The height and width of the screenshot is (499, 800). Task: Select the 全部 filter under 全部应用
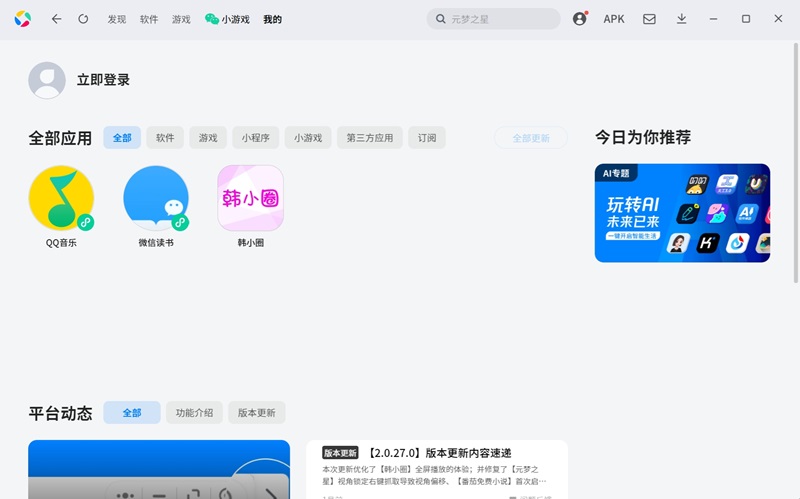tap(122, 138)
